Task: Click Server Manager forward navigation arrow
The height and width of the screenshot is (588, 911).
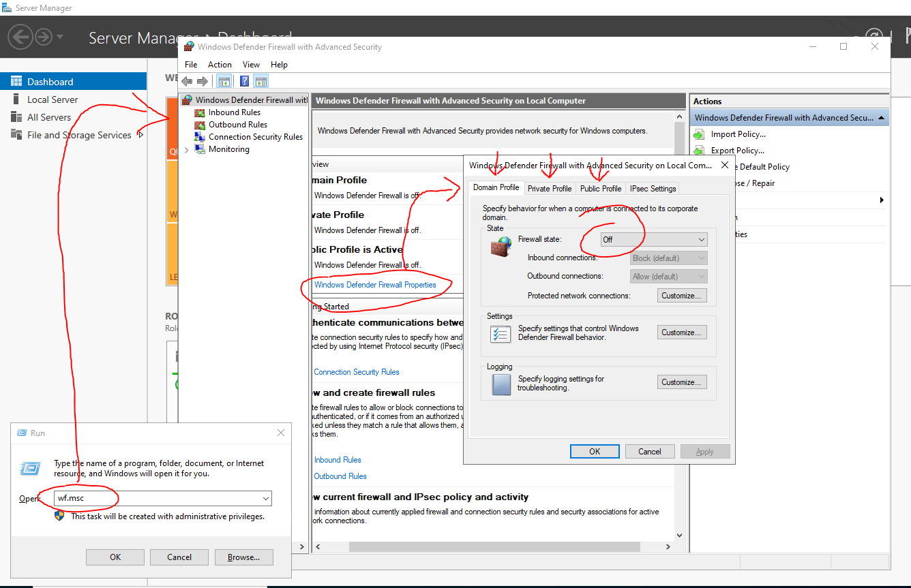Action: point(44,36)
